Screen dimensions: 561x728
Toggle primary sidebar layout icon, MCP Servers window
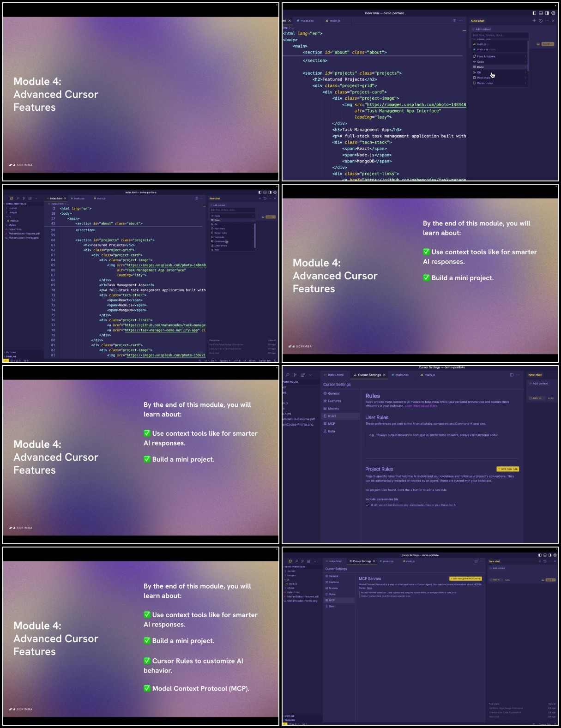[540, 555]
